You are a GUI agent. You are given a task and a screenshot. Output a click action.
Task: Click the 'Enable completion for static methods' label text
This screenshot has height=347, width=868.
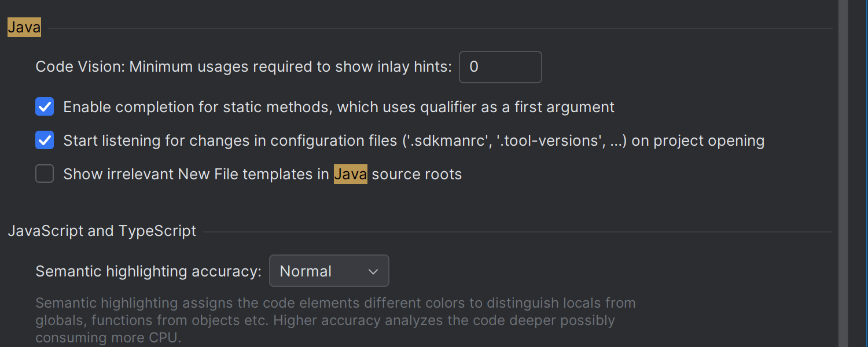pyautogui.click(x=339, y=107)
